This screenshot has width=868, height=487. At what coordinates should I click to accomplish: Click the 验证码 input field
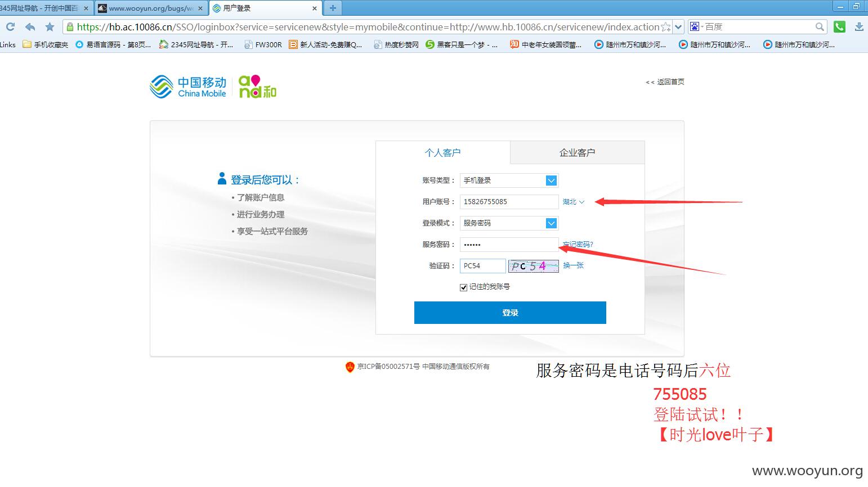[x=483, y=266]
